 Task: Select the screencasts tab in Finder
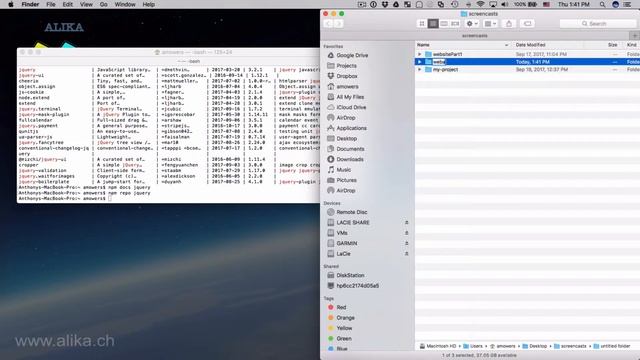pos(475,36)
